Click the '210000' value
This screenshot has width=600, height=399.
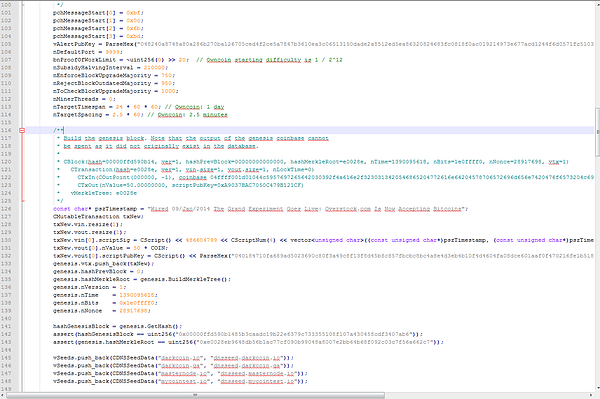[x=154, y=68]
